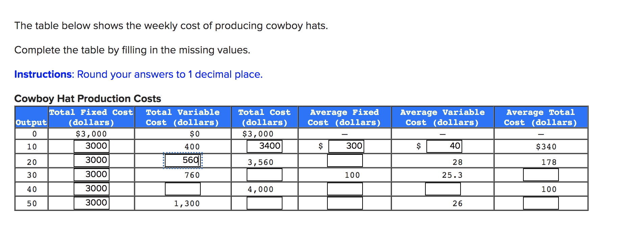This screenshot has height=242, width=644.
Task: Select Total Fixed Cost field for output 30
Action: pyautogui.click(x=92, y=175)
